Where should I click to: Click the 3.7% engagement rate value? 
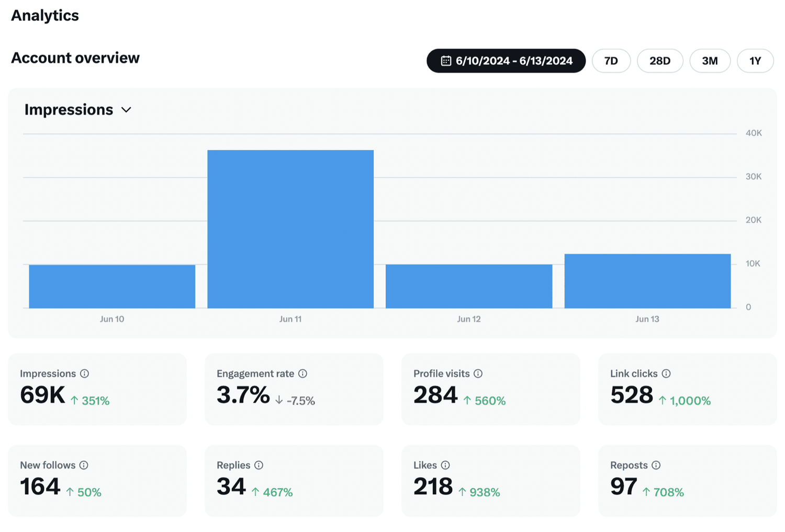coord(243,395)
